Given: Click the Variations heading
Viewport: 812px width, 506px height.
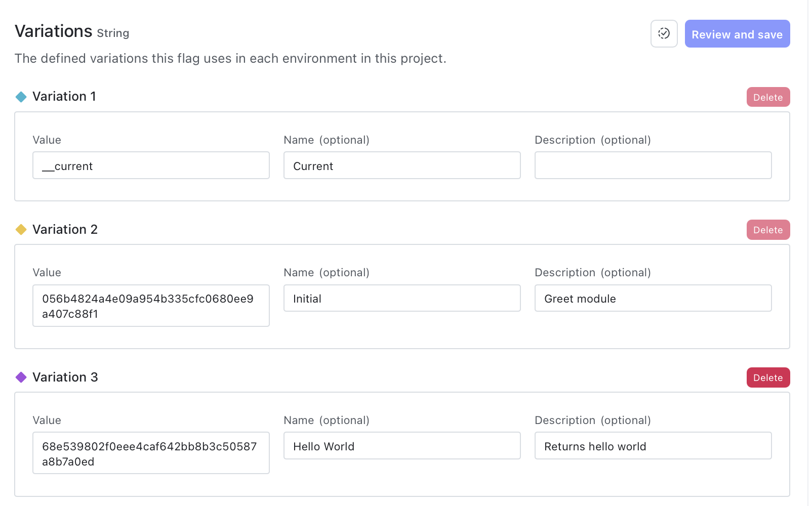Looking at the screenshot, I should 54,31.
